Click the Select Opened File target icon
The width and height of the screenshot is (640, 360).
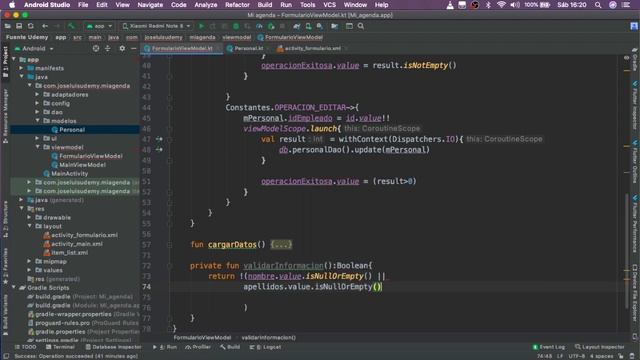(96, 49)
